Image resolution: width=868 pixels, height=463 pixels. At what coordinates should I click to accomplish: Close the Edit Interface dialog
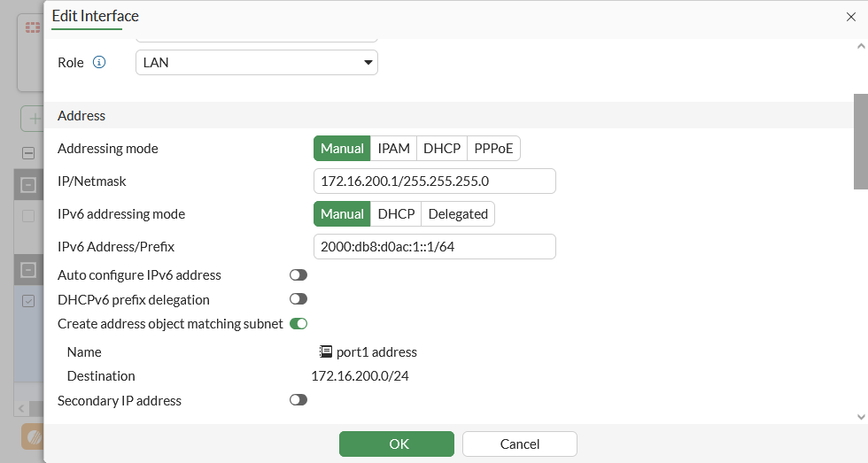click(x=851, y=17)
